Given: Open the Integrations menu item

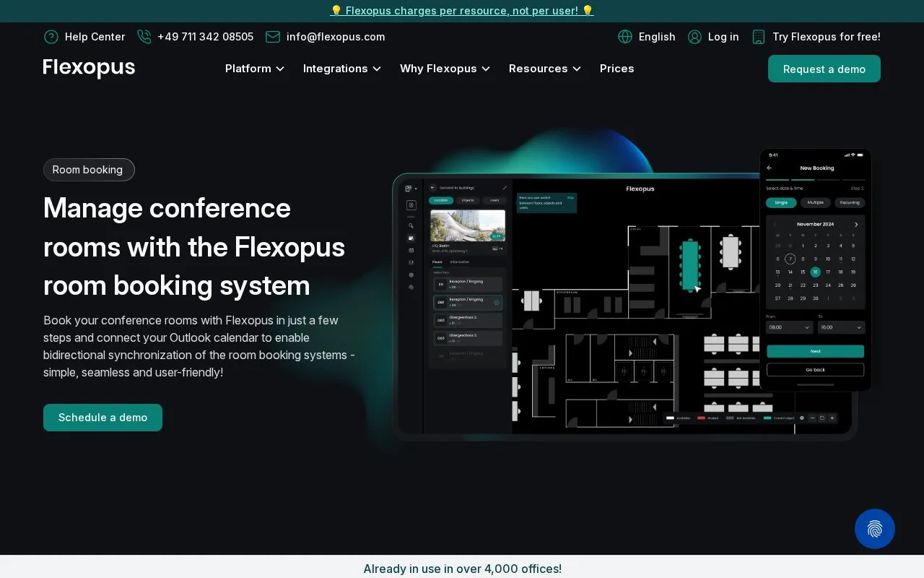Looking at the screenshot, I should click(336, 69).
